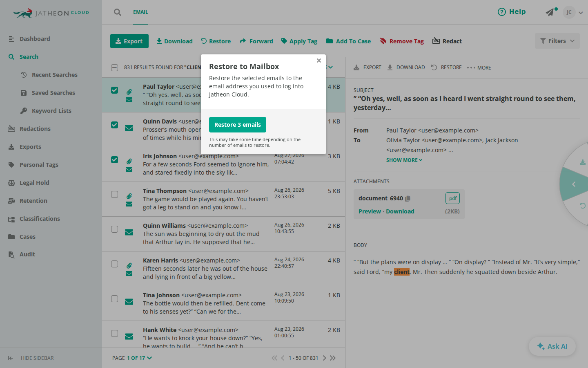Check the Karen Harris email checkbox
588x368 pixels.
115,264
